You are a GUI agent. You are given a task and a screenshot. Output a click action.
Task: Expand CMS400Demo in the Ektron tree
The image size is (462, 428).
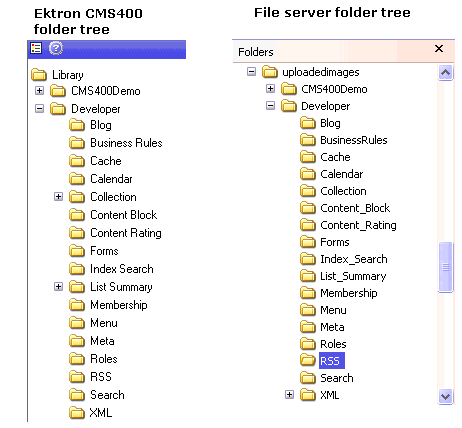(x=39, y=90)
